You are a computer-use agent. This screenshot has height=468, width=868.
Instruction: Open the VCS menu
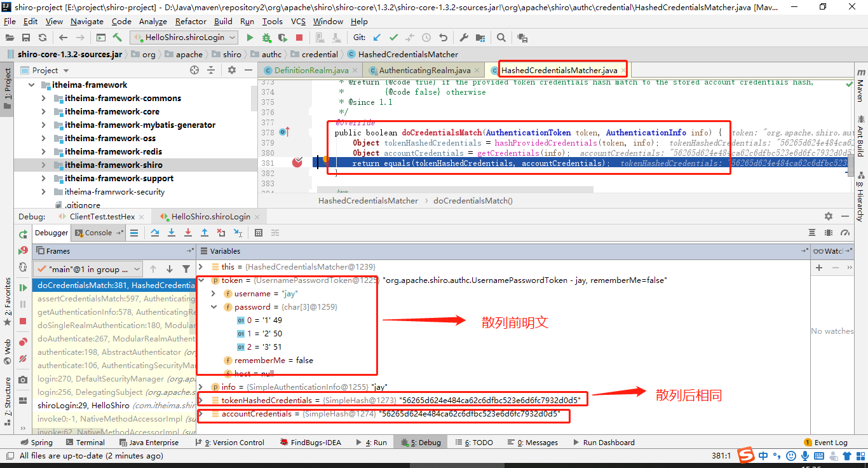[x=298, y=21]
